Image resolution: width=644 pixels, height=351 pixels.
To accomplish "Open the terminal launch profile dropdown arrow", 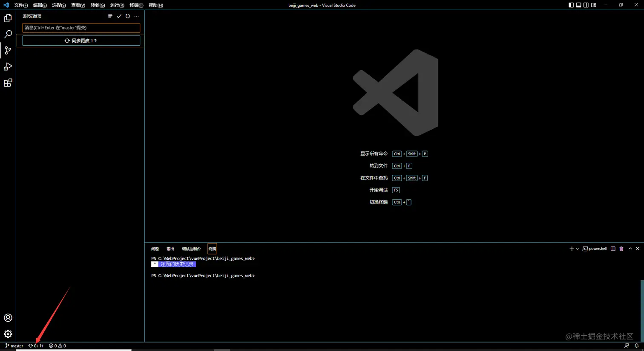I will [577, 249].
